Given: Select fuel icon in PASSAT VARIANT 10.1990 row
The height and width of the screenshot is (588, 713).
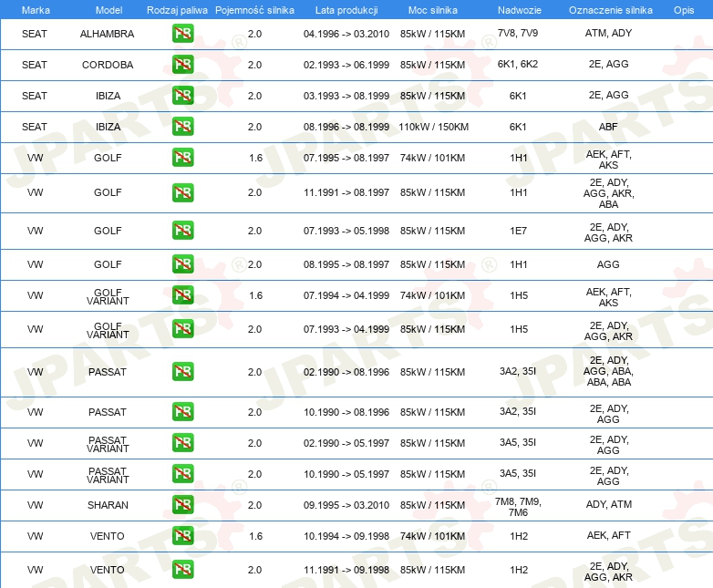Looking at the screenshot, I should click(x=182, y=473).
